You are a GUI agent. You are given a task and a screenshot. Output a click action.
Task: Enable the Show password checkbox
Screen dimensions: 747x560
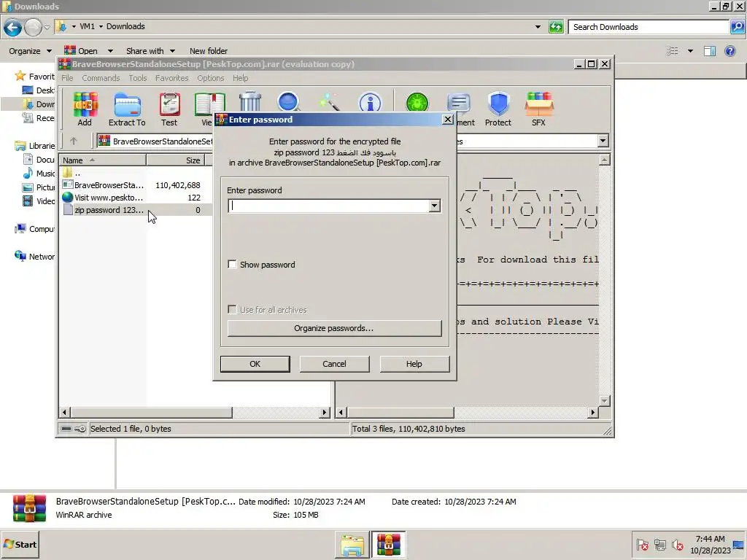pyautogui.click(x=233, y=264)
